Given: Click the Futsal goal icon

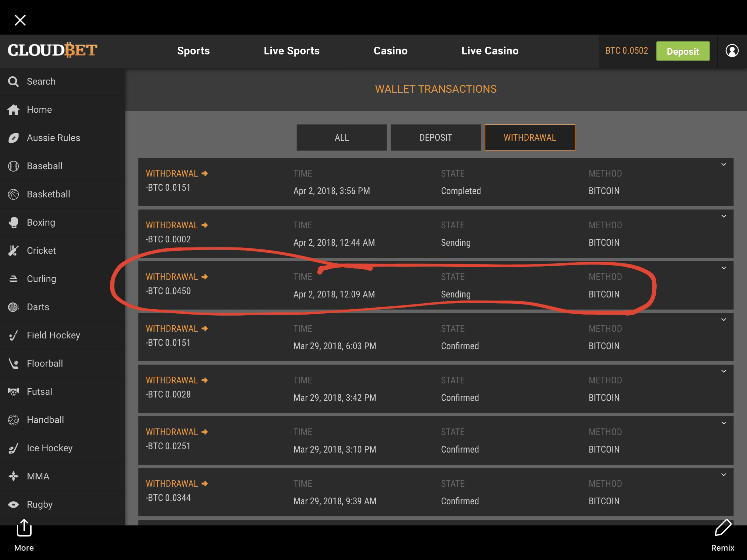Looking at the screenshot, I should coord(13,391).
